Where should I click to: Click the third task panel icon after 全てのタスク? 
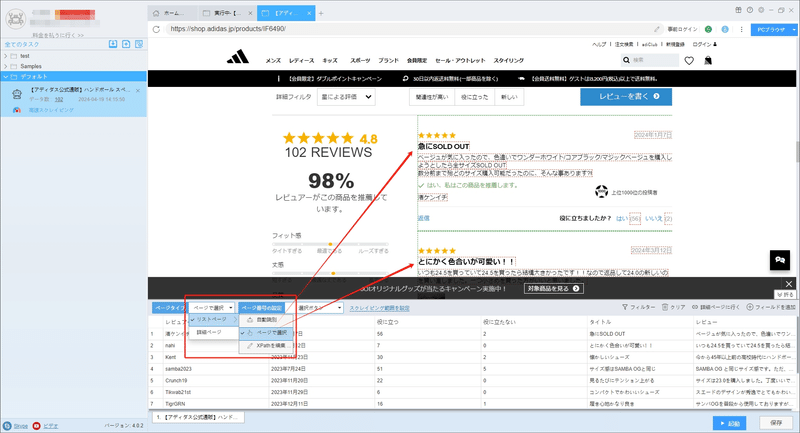pos(139,44)
